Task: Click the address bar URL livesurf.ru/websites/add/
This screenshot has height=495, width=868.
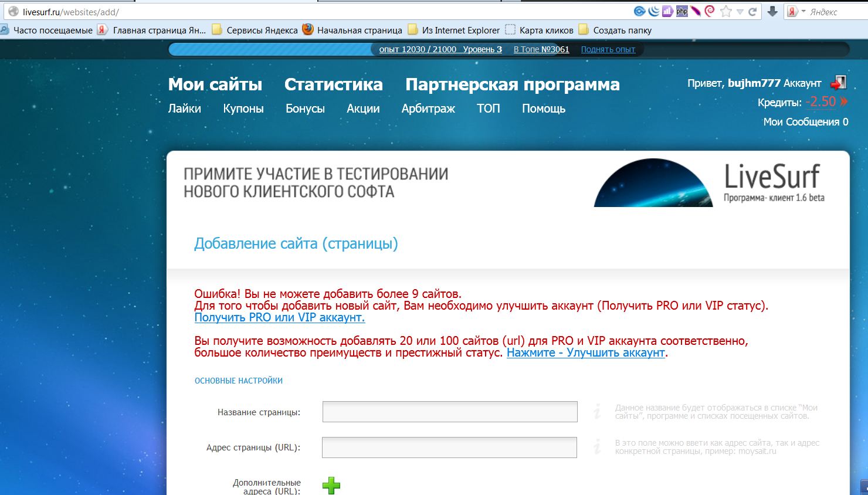Action: (x=71, y=12)
